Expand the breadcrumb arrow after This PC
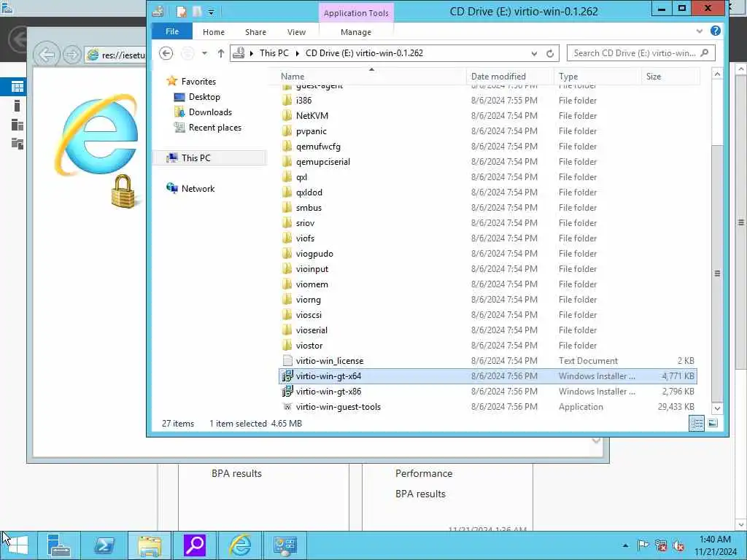 click(x=298, y=53)
